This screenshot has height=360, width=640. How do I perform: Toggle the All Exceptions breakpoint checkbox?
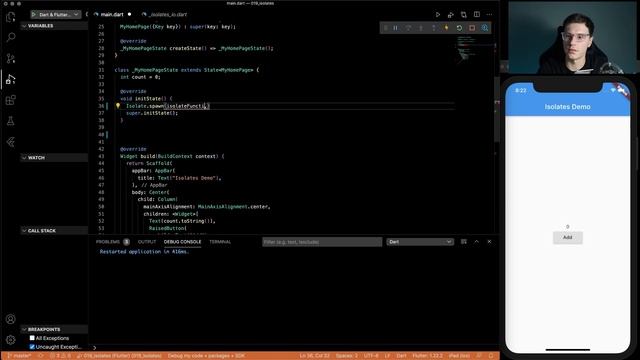click(32, 338)
